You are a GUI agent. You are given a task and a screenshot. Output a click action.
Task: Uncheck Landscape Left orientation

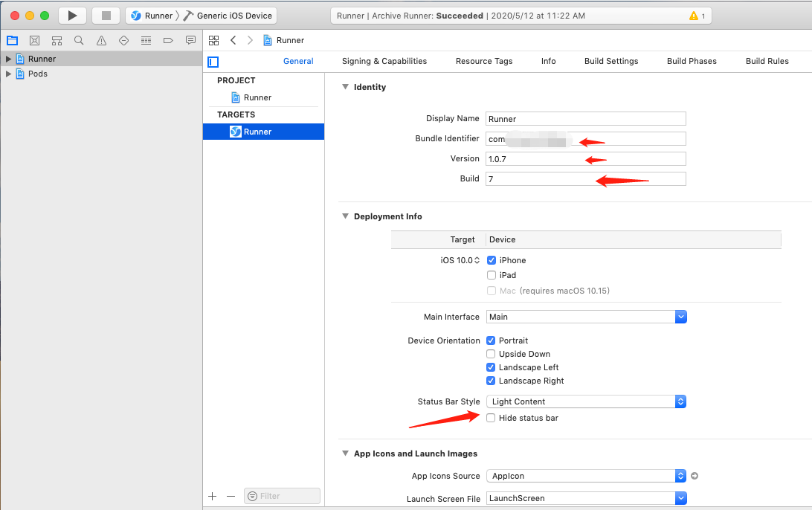[x=491, y=367]
